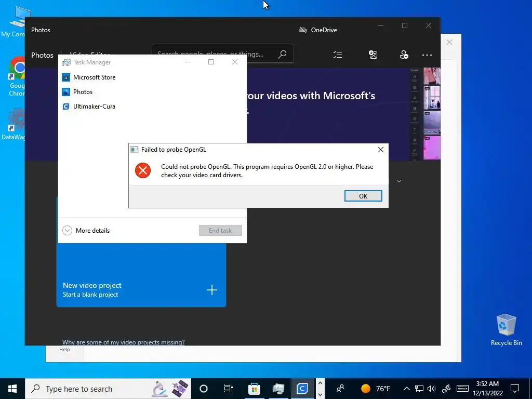Minimize the Task Manager window
The width and height of the screenshot is (532, 399).
187,62
